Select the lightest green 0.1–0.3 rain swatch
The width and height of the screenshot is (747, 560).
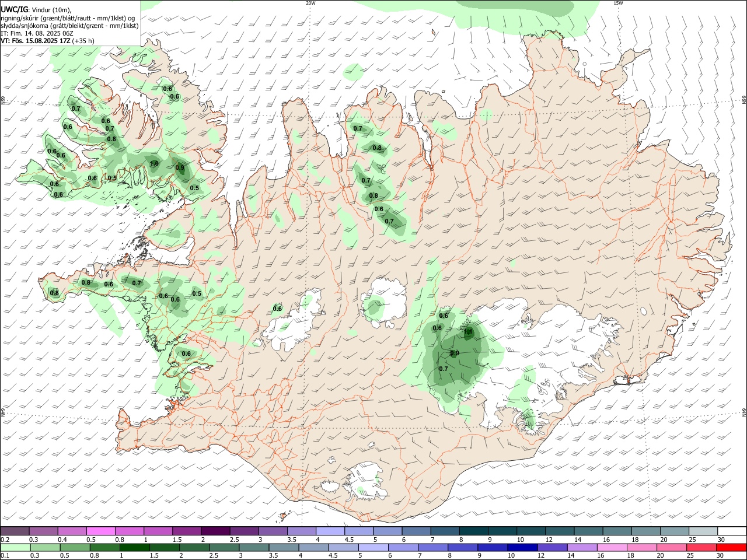point(15,548)
